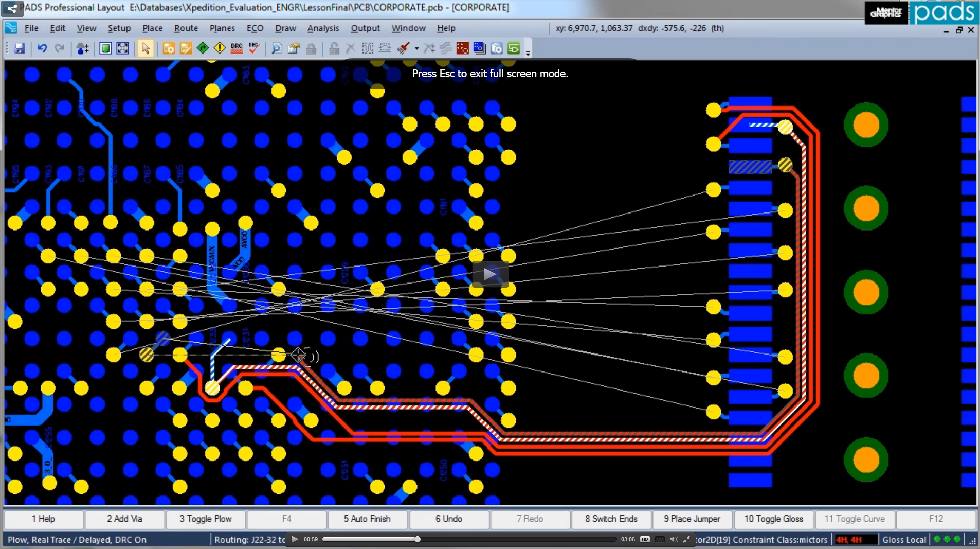
Task: Open the ECO menu
Action: [x=255, y=28]
